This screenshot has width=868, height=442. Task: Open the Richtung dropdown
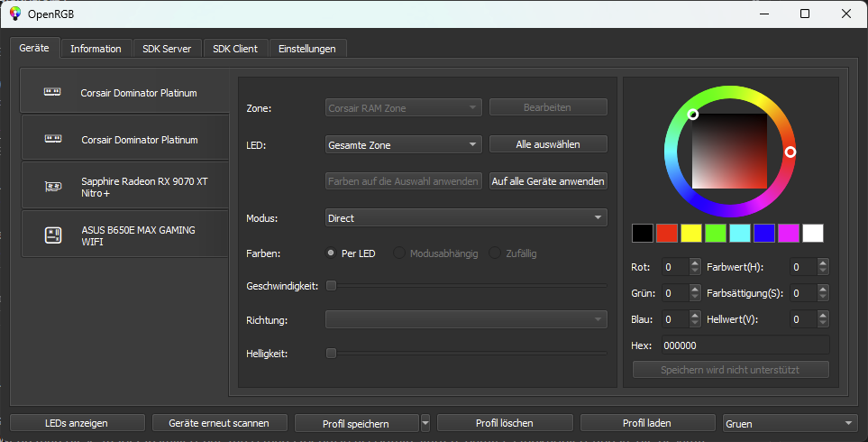click(466, 319)
